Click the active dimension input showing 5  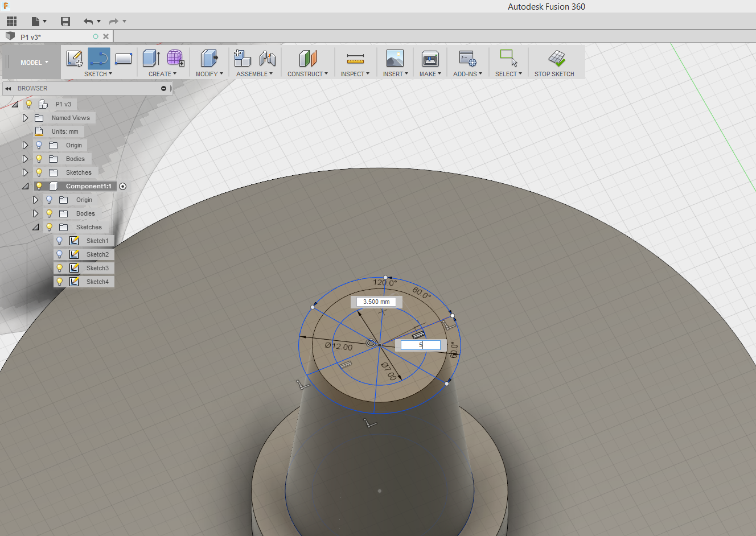[x=420, y=345]
